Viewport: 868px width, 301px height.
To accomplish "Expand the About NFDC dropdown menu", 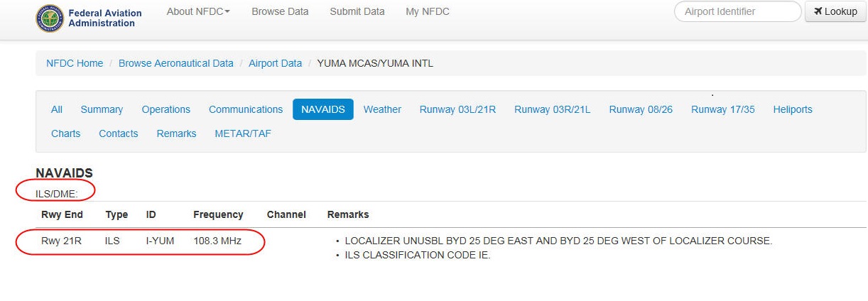I will click(x=198, y=11).
